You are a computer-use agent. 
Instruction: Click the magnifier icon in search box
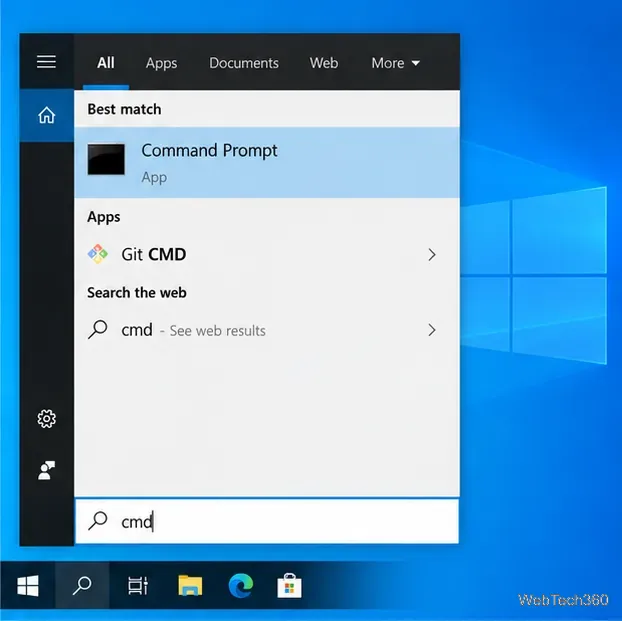(x=98, y=521)
